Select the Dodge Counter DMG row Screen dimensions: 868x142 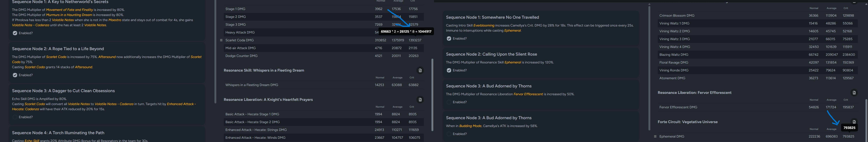(x=324, y=56)
